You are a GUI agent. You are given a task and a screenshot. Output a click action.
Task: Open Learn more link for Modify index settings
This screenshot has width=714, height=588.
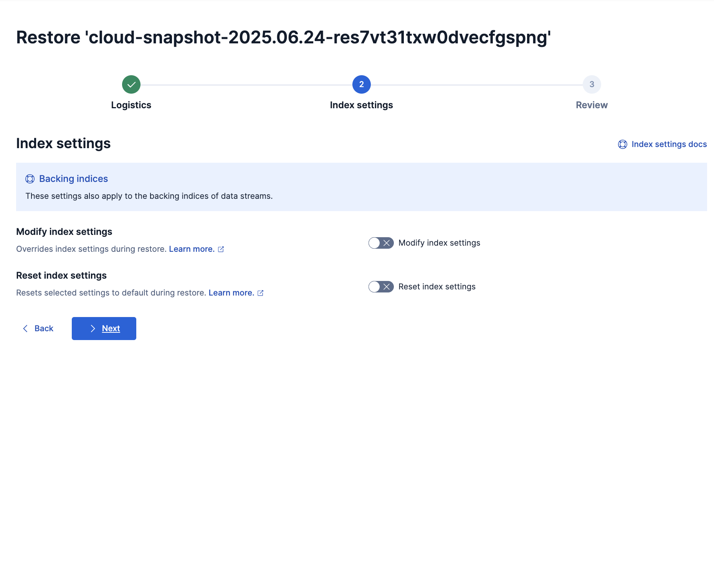[192, 249]
